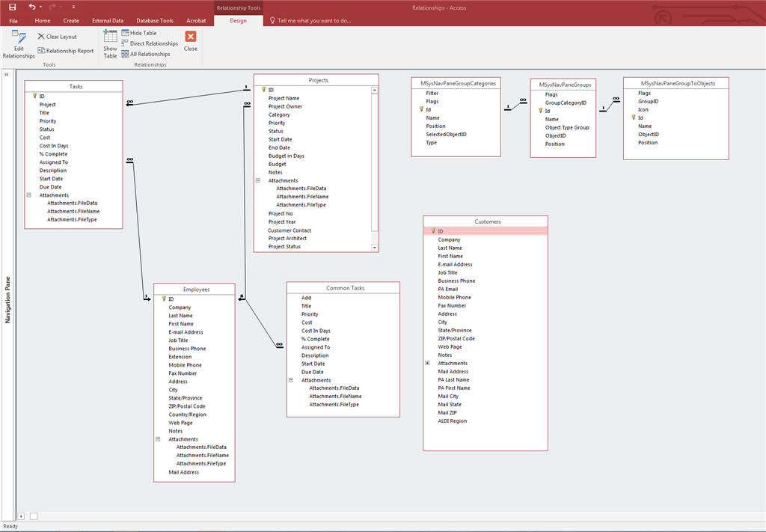Select the Design tab
Viewport: 766px width, 532px height.
[239, 20]
